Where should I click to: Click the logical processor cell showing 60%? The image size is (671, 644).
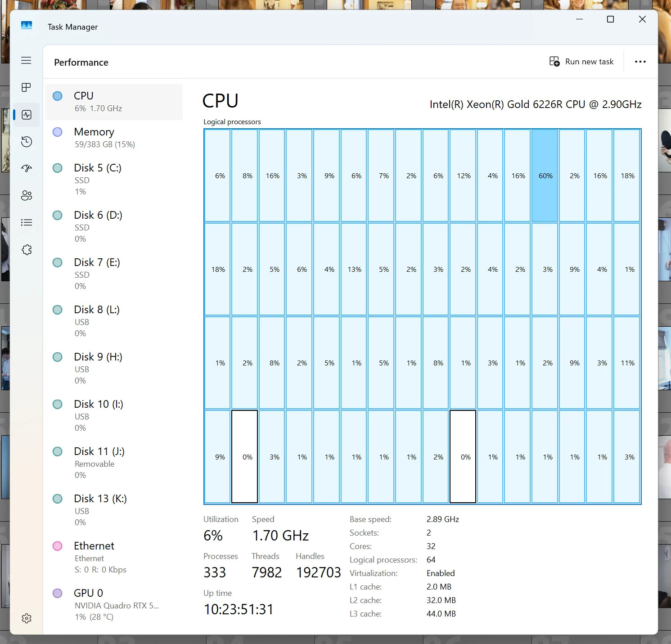[x=545, y=176]
